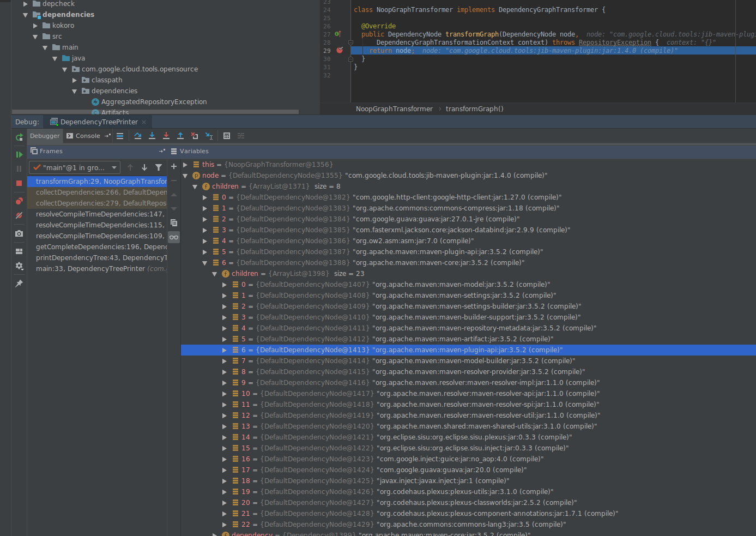Step over the current line
Screen dimensions: 756x536
[137, 136]
